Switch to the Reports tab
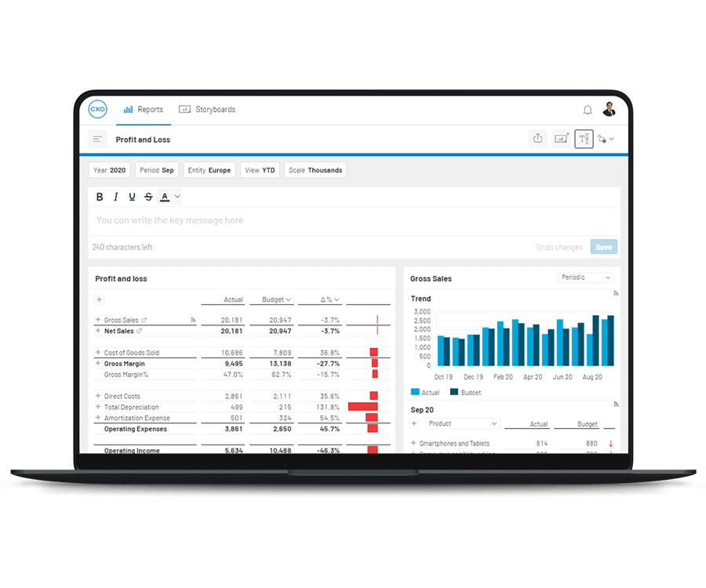 click(144, 109)
